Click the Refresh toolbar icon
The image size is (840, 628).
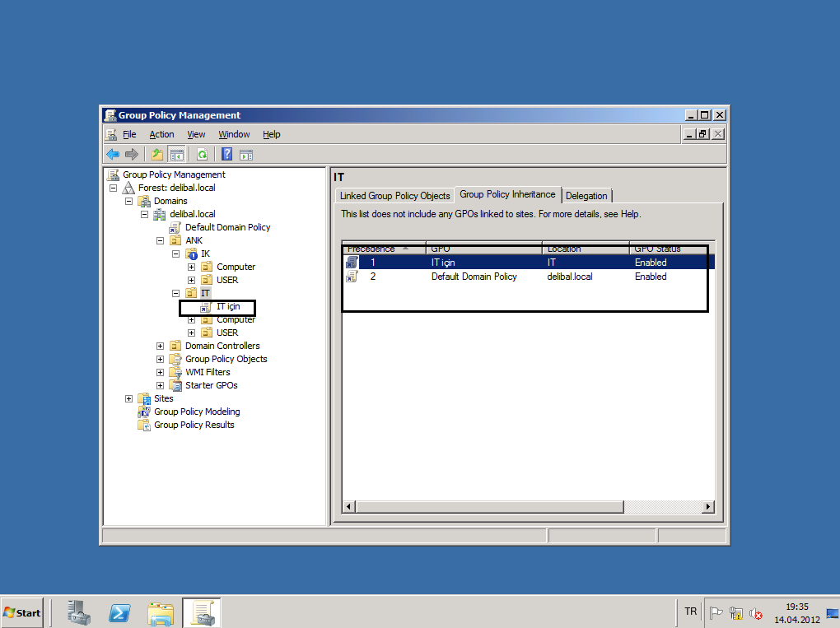(x=202, y=154)
